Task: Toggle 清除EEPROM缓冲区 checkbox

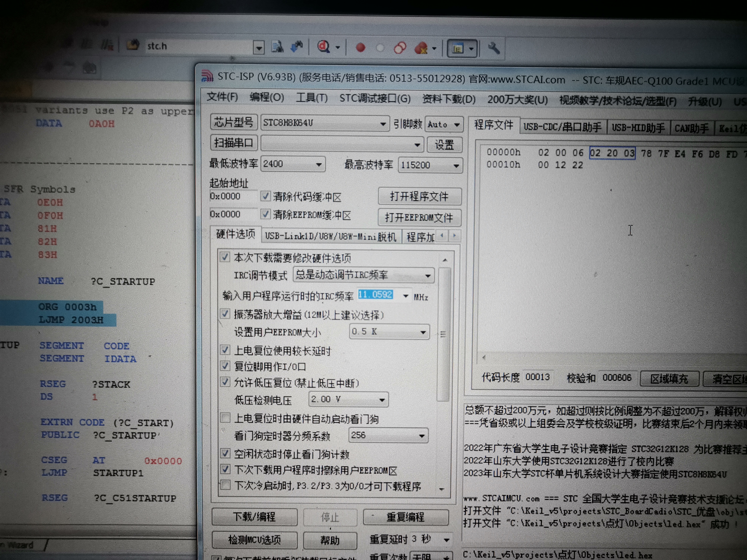Action: [265, 214]
